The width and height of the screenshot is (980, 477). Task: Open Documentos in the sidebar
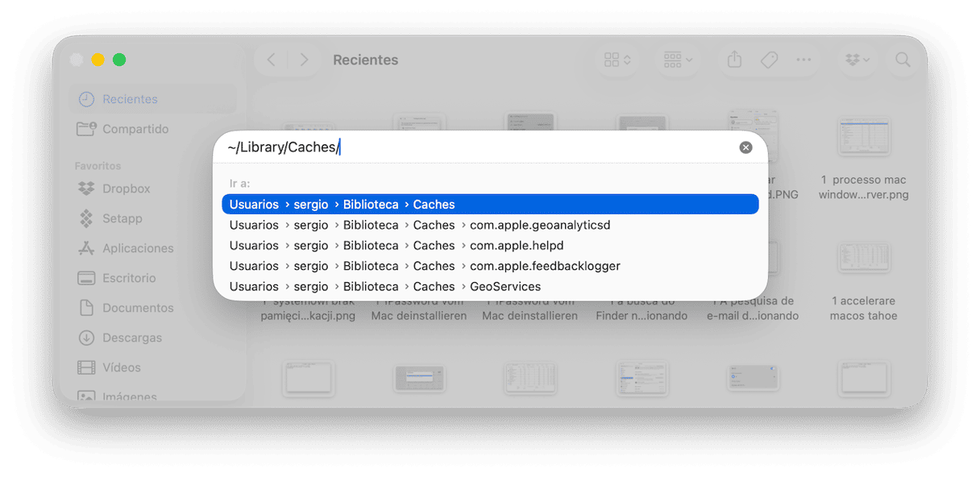(152, 308)
